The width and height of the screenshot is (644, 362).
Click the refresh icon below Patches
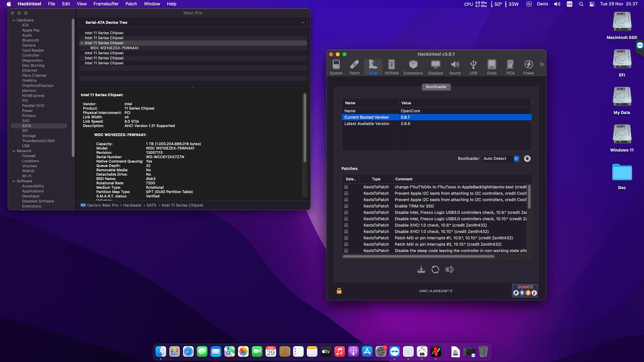point(435,269)
